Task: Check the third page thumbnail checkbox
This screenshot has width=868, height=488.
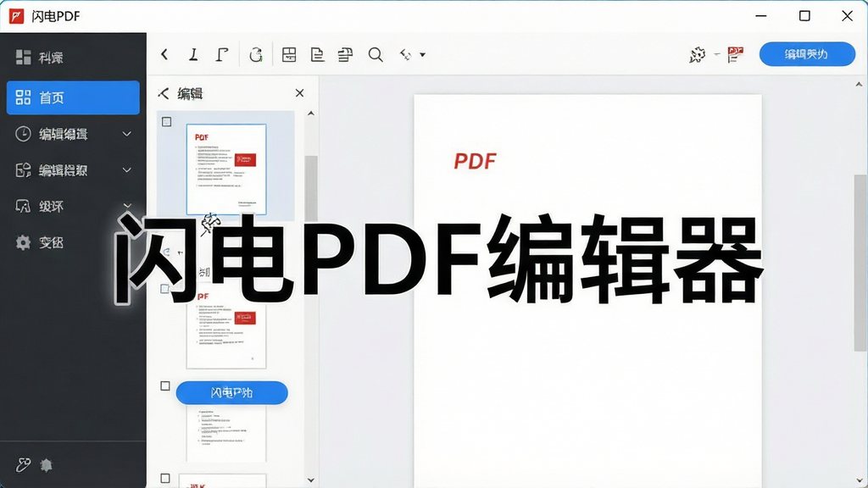Action: 165,385
